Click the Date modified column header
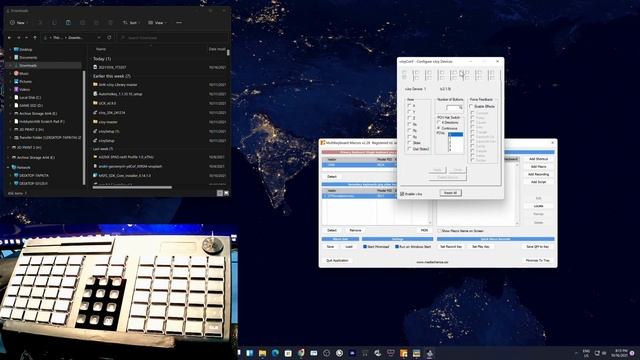Screen dimensions: 640x360 217,49
